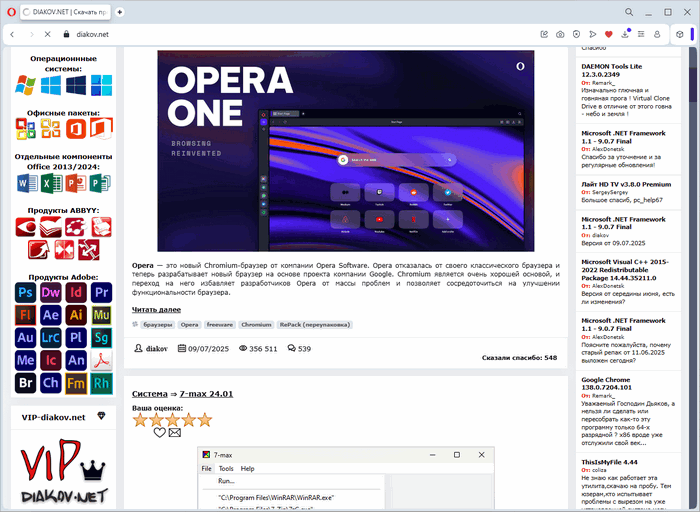Open the Publisher component icon

tap(100, 183)
